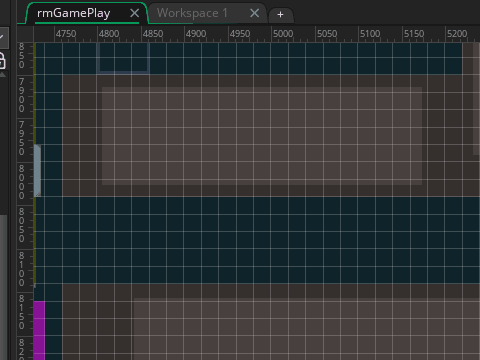Click the 8000 mark on vertical ruler
The height and width of the screenshot is (360, 480).
pos(21,182)
